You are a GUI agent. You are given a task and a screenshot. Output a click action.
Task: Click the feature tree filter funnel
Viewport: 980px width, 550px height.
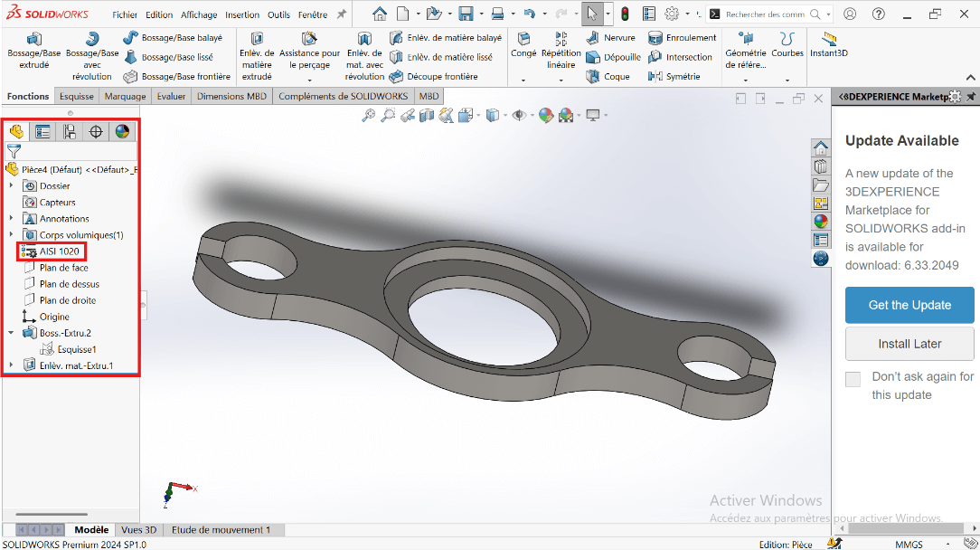14,151
